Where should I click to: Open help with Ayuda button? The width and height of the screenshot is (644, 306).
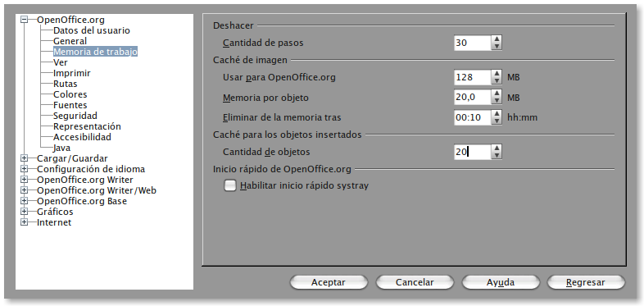tap(501, 282)
